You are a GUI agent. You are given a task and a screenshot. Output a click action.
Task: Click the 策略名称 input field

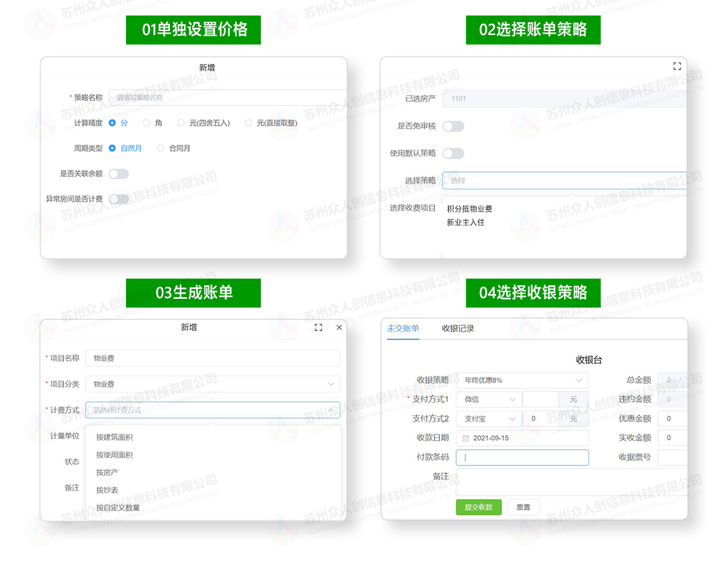tap(227, 98)
